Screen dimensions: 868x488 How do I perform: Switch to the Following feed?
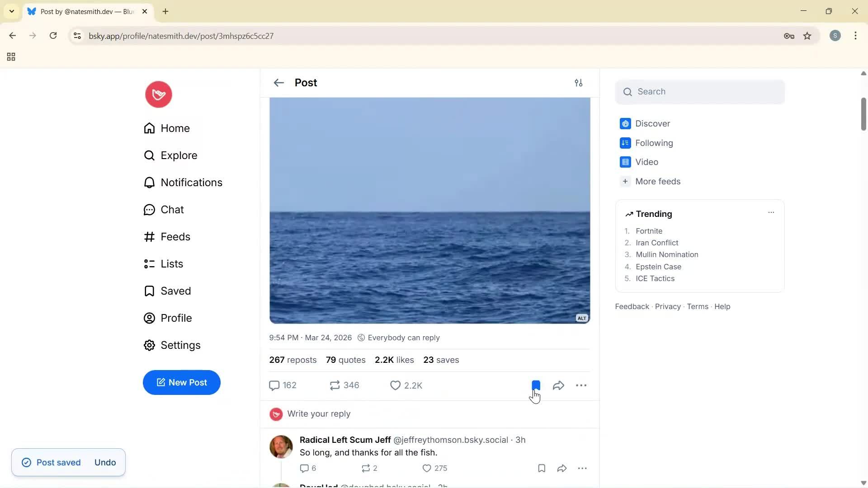[x=654, y=143]
